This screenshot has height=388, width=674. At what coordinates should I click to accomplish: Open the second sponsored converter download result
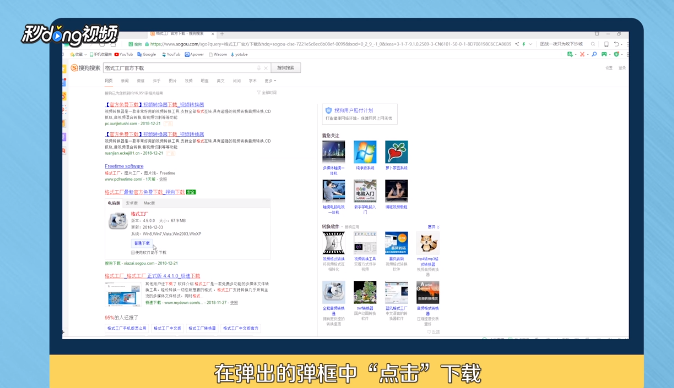point(155,134)
